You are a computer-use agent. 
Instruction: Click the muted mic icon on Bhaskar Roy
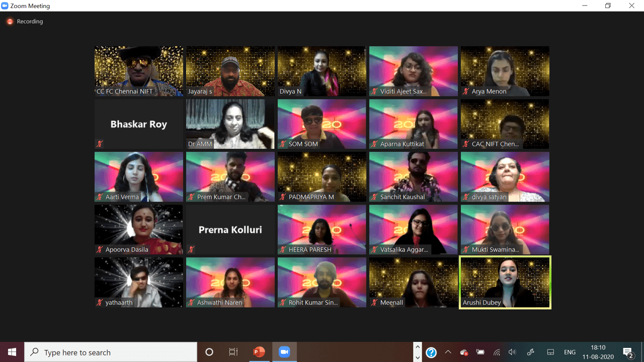pyautogui.click(x=100, y=144)
